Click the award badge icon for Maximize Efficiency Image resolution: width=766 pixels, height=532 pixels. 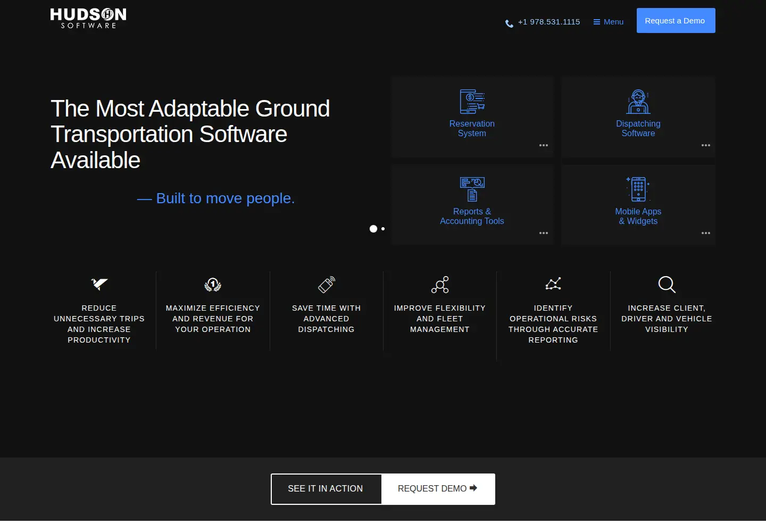coord(213,285)
